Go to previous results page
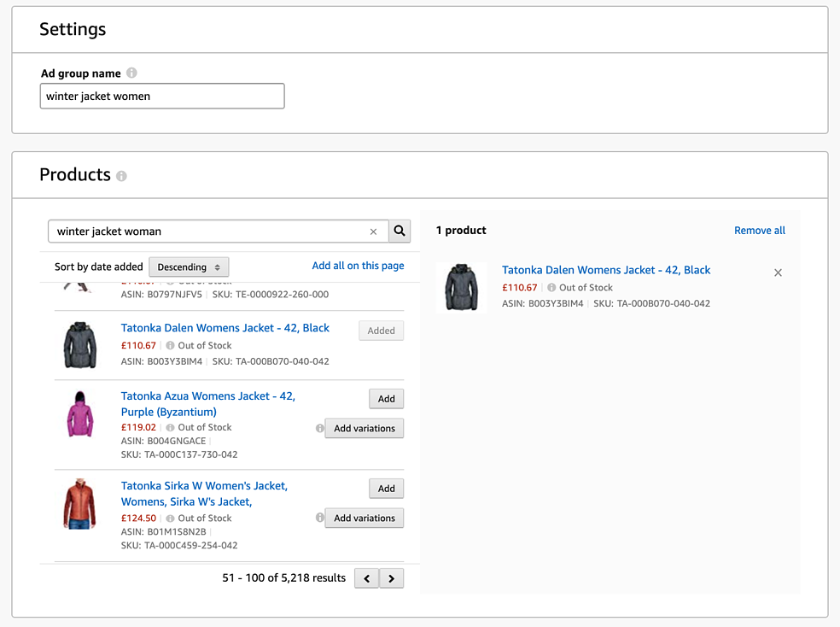Screen dimensions: 840x627 pyautogui.click(x=366, y=578)
